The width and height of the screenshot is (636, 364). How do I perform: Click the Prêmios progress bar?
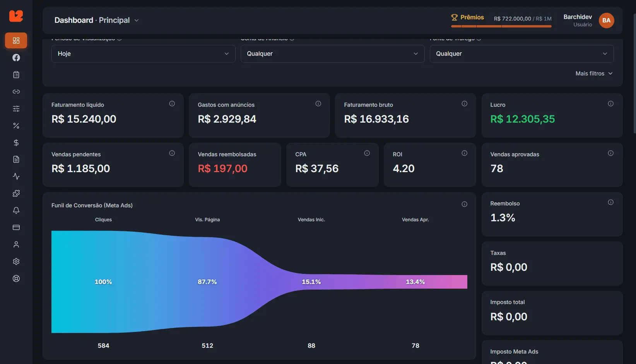[x=501, y=26]
